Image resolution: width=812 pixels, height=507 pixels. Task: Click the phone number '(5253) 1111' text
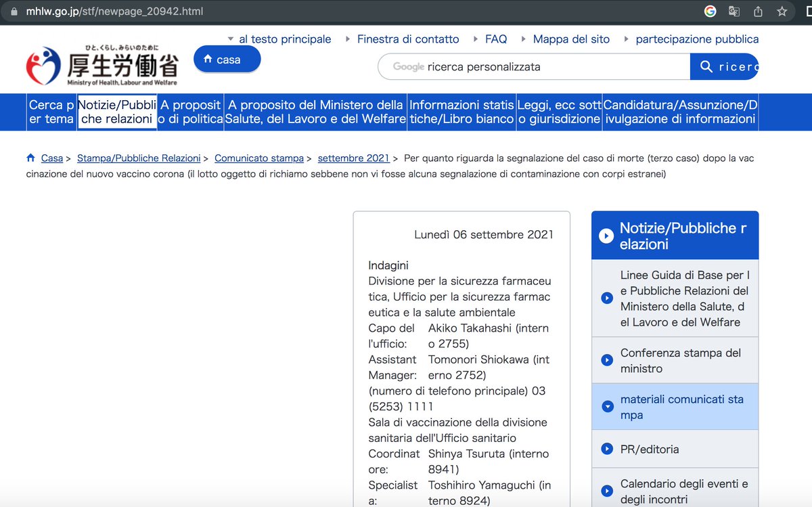click(401, 406)
